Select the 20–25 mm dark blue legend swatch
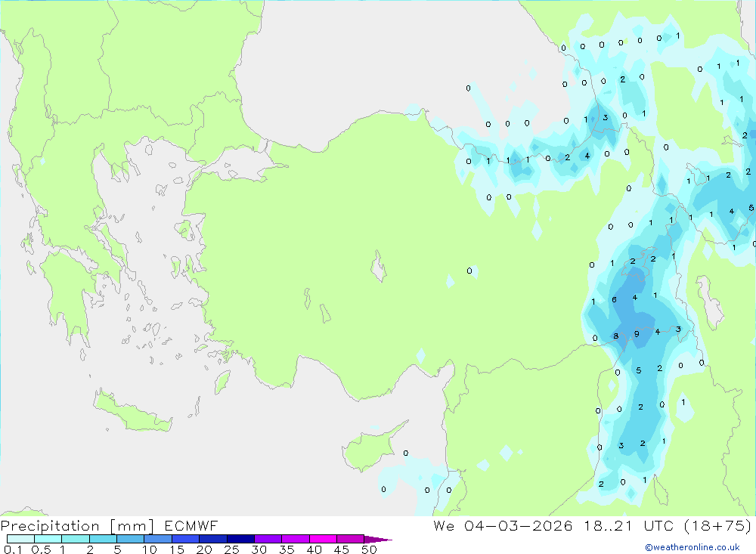The image size is (756, 554). (x=212, y=539)
